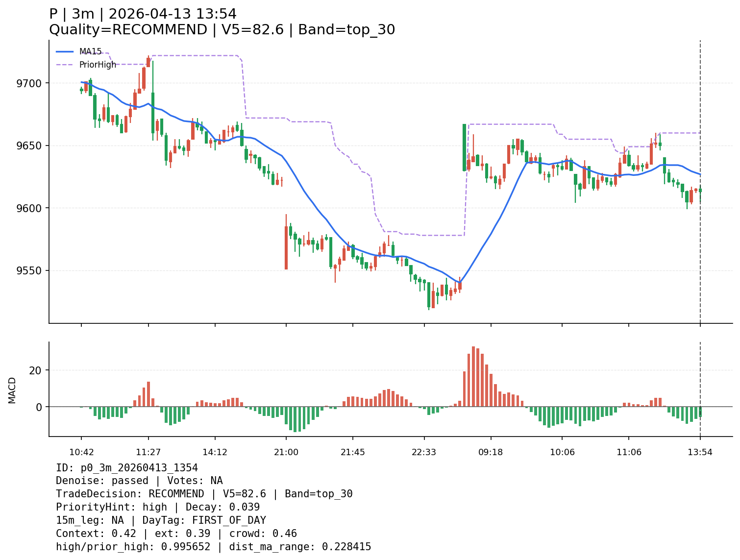Viewport: 740px width, 560px height.
Task: Select the 11:27 time axis tick
Action: tap(148, 452)
